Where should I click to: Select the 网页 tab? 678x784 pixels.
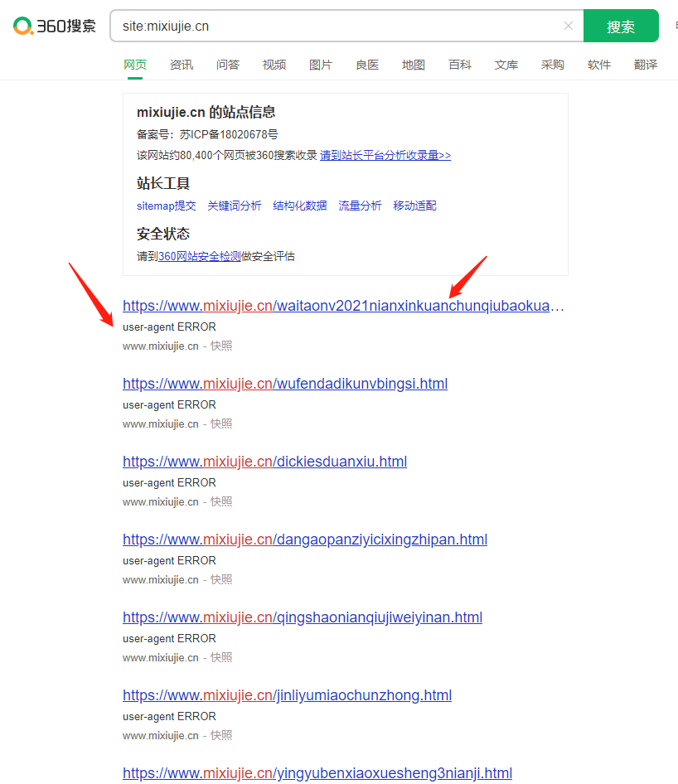pyautogui.click(x=135, y=65)
